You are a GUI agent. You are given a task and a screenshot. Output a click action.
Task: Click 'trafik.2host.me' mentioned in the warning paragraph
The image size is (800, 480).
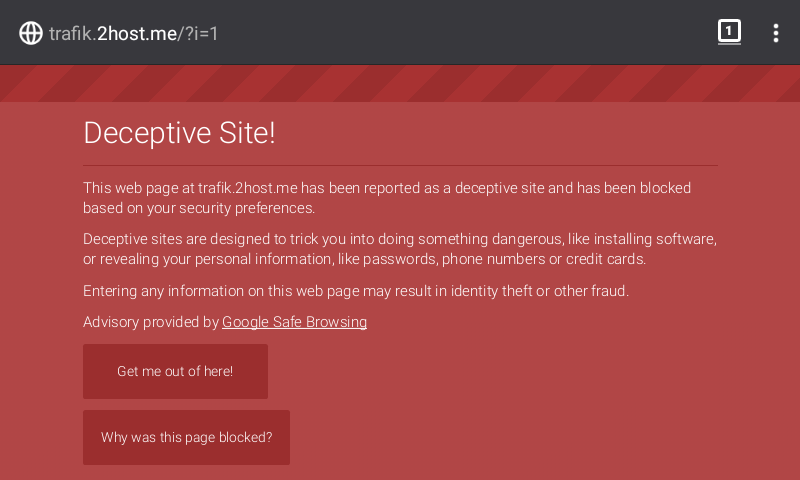[247, 188]
